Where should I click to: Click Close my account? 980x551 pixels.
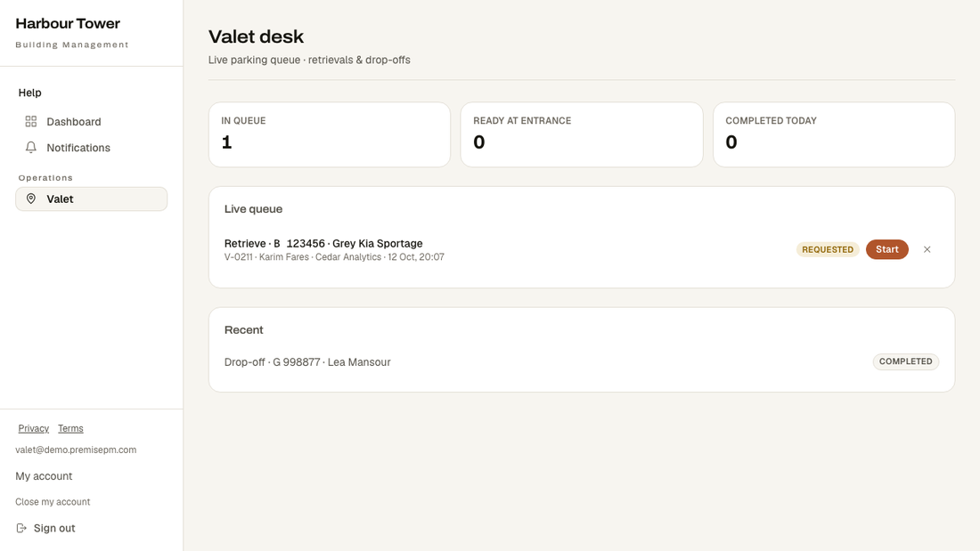(x=53, y=502)
